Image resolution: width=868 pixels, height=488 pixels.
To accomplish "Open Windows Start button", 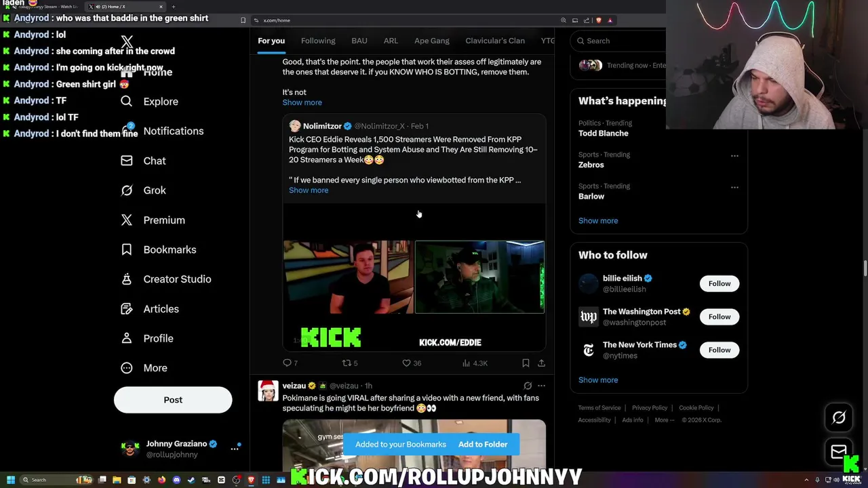I will coord(10,480).
